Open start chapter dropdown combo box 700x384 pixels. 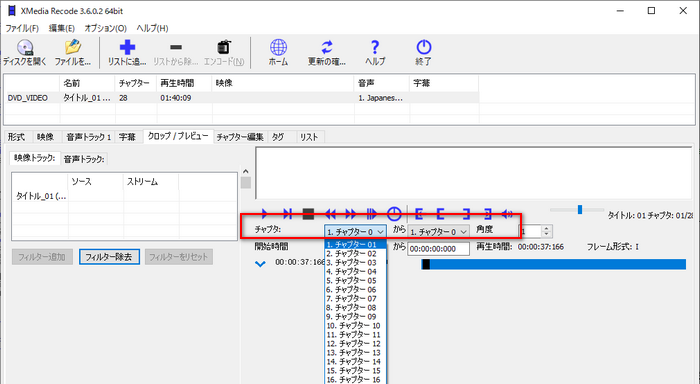(355, 232)
